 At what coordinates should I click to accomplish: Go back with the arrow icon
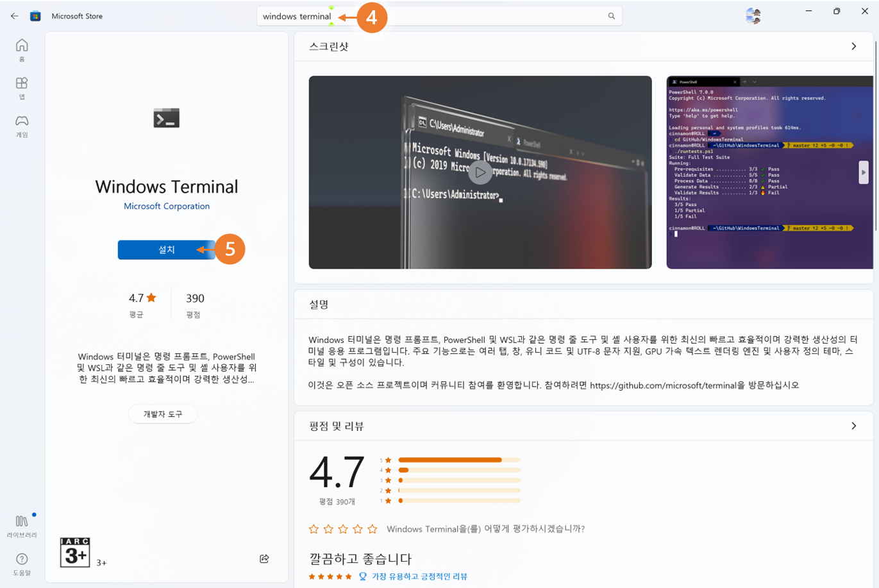[14, 16]
